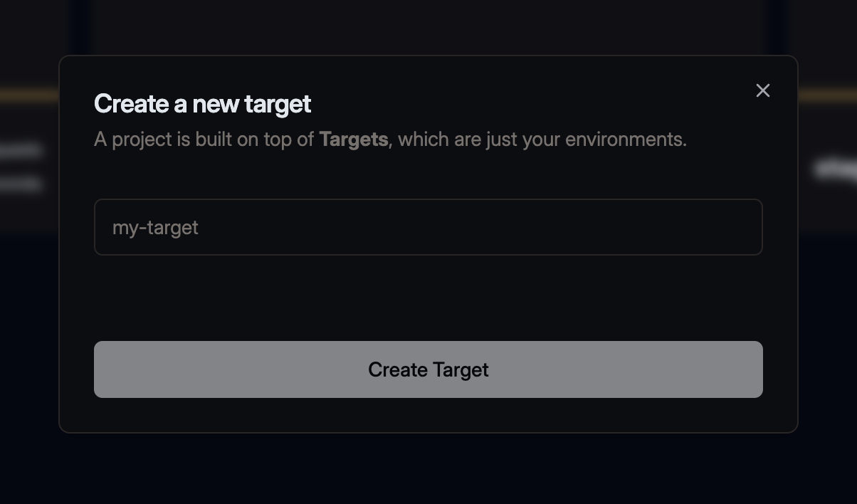Click the dialog description about environments
This screenshot has width=857, height=504.
click(390, 140)
